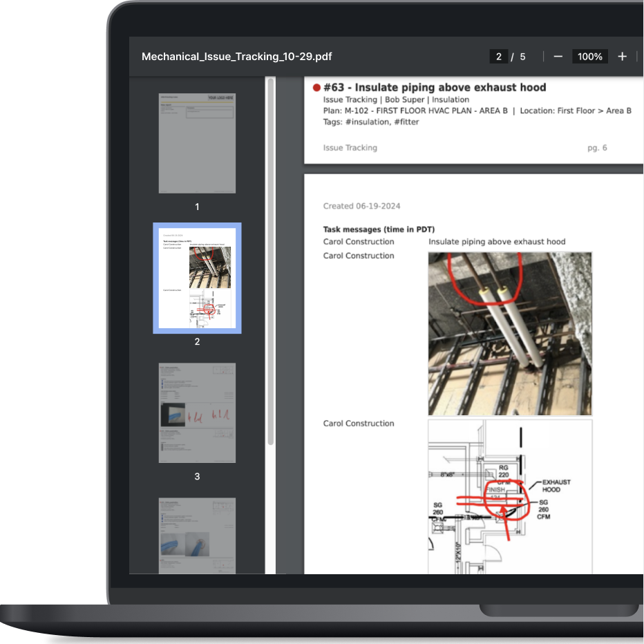This screenshot has width=644, height=644.
Task: Open page 1 thumbnail in sidebar
Action: [x=197, y=143]
